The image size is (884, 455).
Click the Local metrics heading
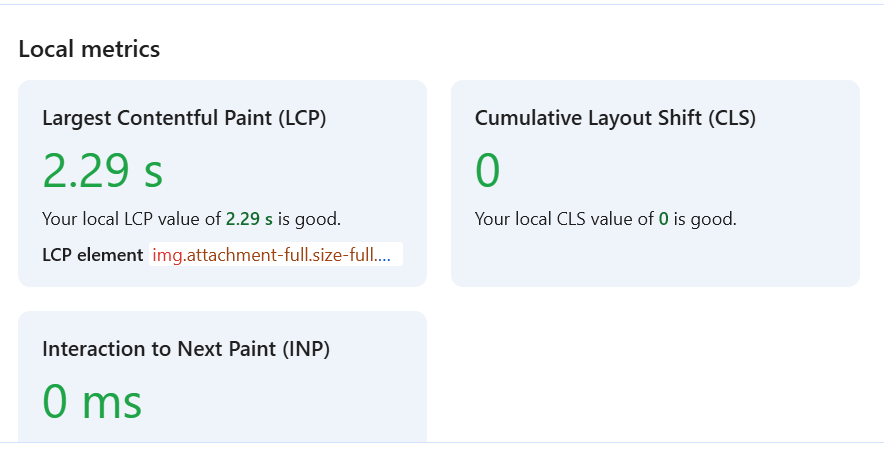89,49
